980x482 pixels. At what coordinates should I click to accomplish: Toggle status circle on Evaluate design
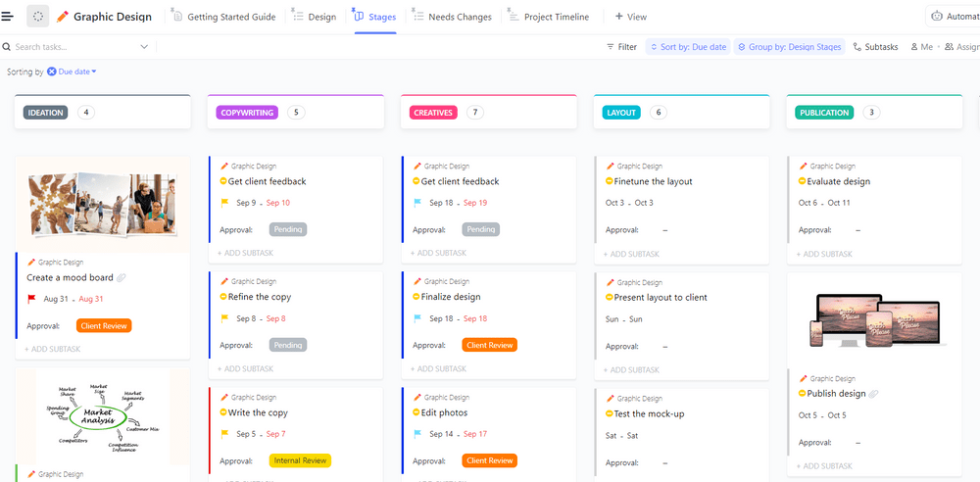pos(803,181)
